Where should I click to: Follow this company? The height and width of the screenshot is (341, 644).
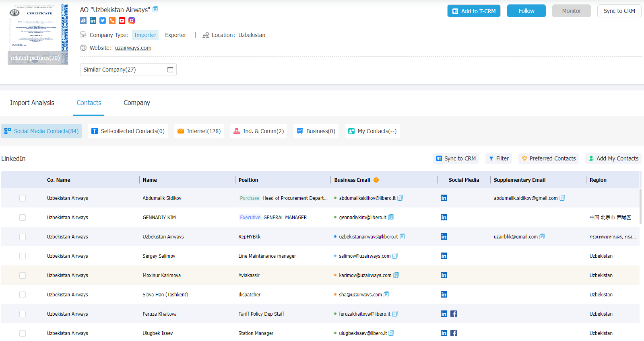point(526,11)
